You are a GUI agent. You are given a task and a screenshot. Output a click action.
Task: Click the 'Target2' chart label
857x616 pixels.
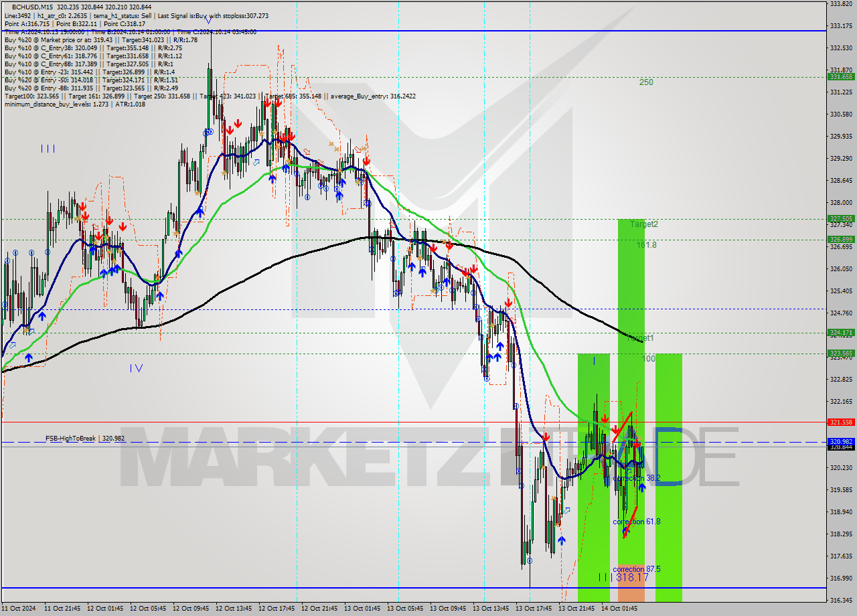pos(644,224)
